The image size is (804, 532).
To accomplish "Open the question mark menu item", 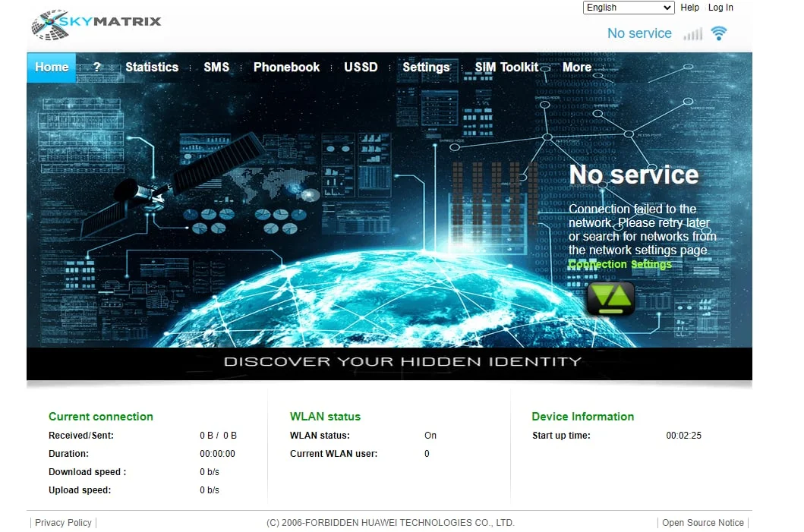I will (97, 67).
